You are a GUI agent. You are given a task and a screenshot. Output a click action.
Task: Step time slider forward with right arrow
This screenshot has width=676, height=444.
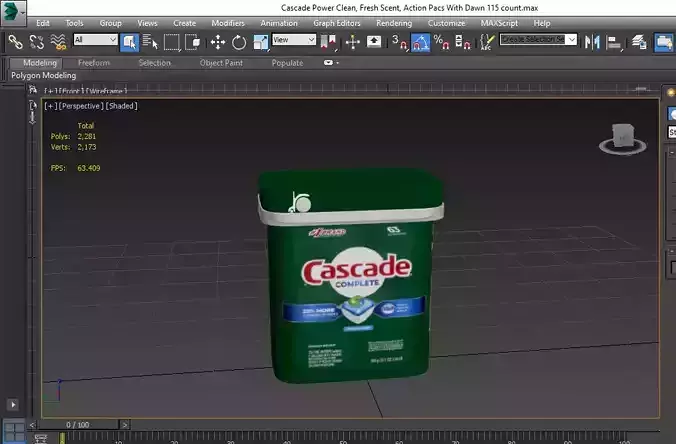(124, 425)
